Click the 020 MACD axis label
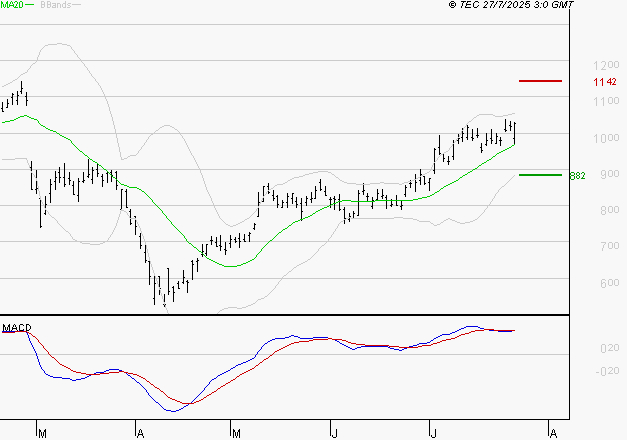This screenshot has width=627, height=440. click(610, 348)
